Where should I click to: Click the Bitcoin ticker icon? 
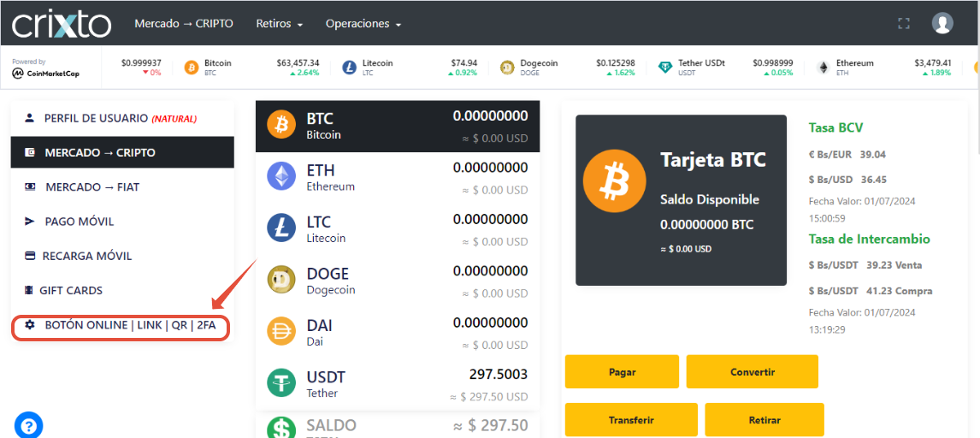point(192,68)
